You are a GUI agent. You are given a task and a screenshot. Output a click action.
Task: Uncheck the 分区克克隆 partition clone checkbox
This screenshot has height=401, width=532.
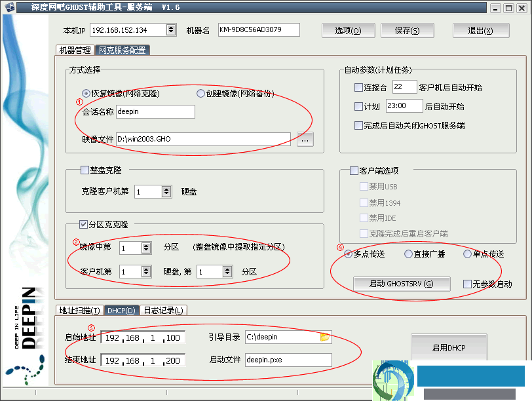(83, 224)
